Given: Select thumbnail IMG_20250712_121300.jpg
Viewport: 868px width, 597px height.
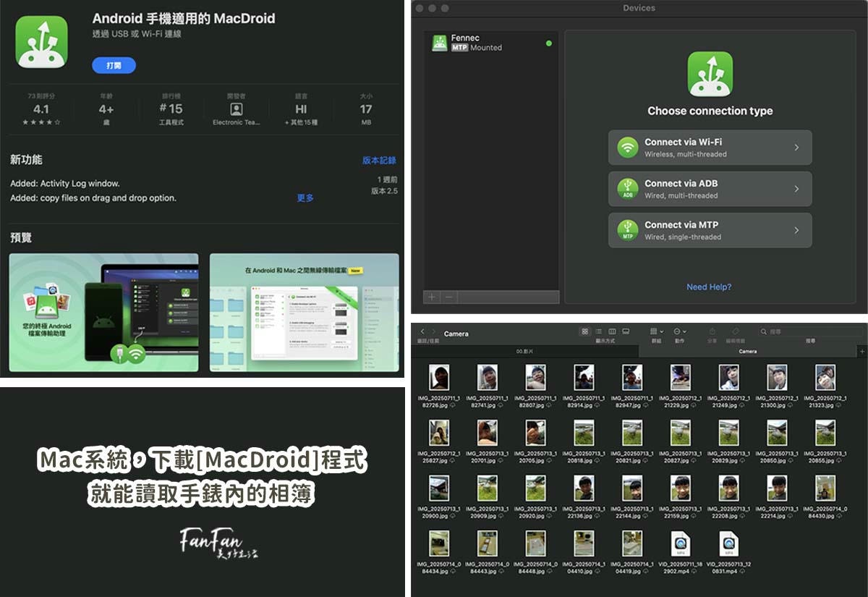Looking at the screenshot, I should coord(777,378).
